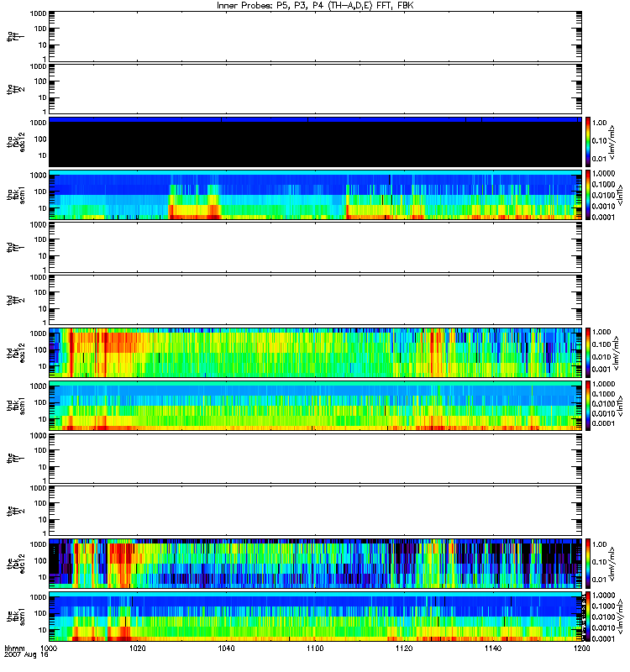Click the 'the fff 1' y-axis title
Screen dimensions: 630x672
pyautogui.click(x=16, y=459)
